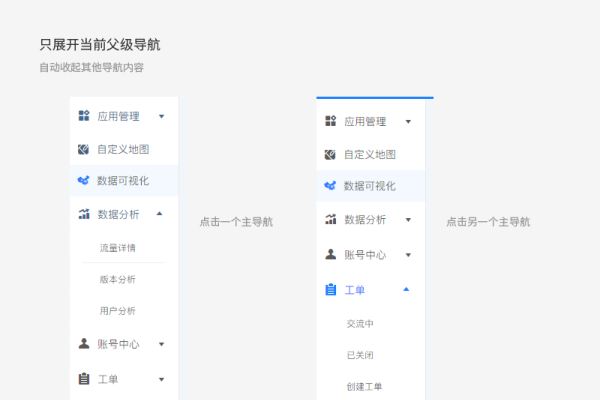Click the 自定义地图 icon in right menu

(x=330, y=155)
